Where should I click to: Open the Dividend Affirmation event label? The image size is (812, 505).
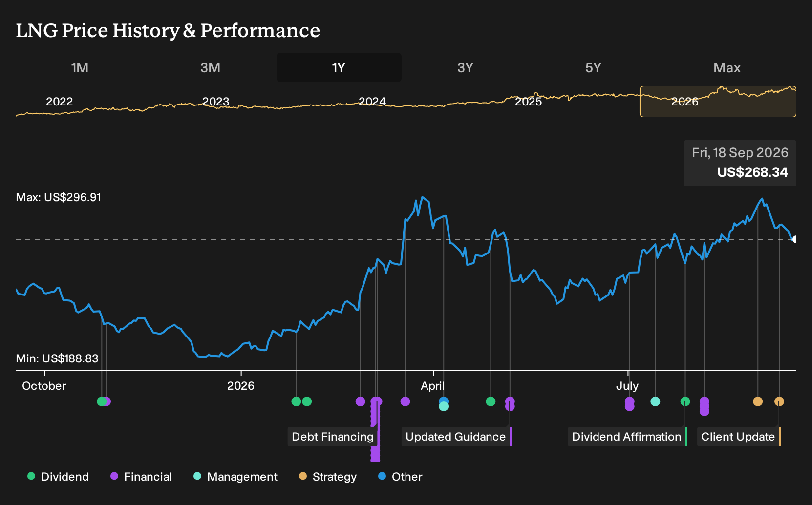point(627,437)
